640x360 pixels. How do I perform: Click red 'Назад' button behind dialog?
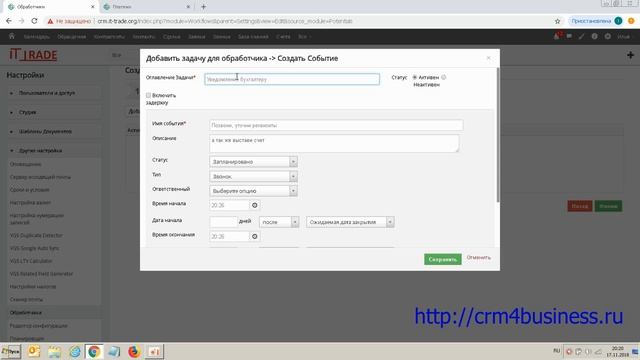click(580, 206)
